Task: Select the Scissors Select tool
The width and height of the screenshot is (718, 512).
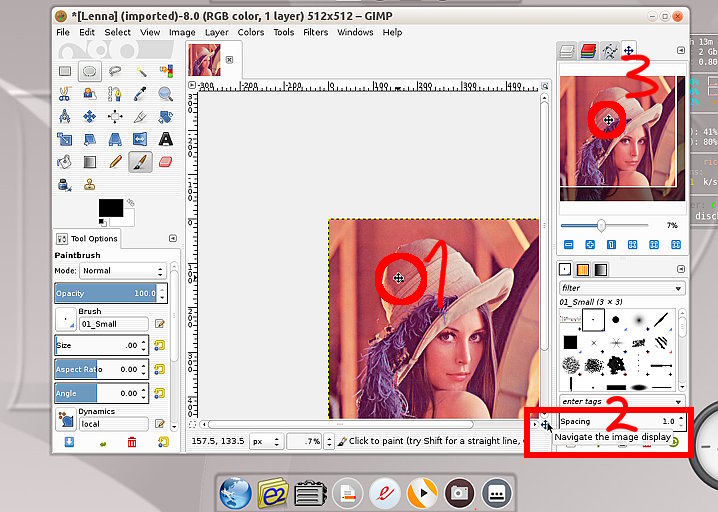Action: tap(65, 94)
